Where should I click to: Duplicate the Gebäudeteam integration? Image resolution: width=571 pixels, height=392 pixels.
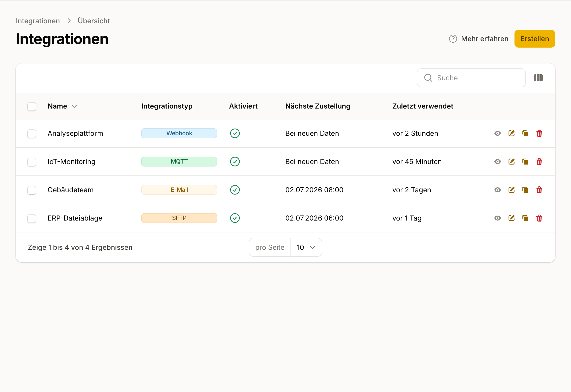525,190
